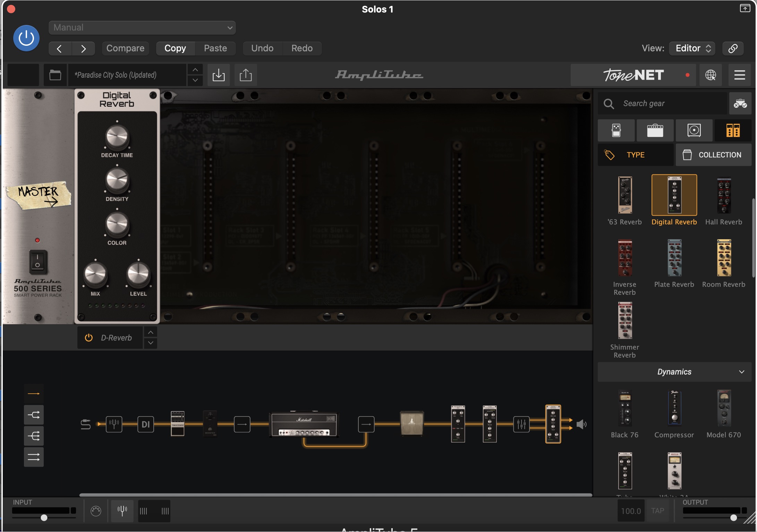
Task: Click the custom shop cart icon
Action: [x=740, y=103]
